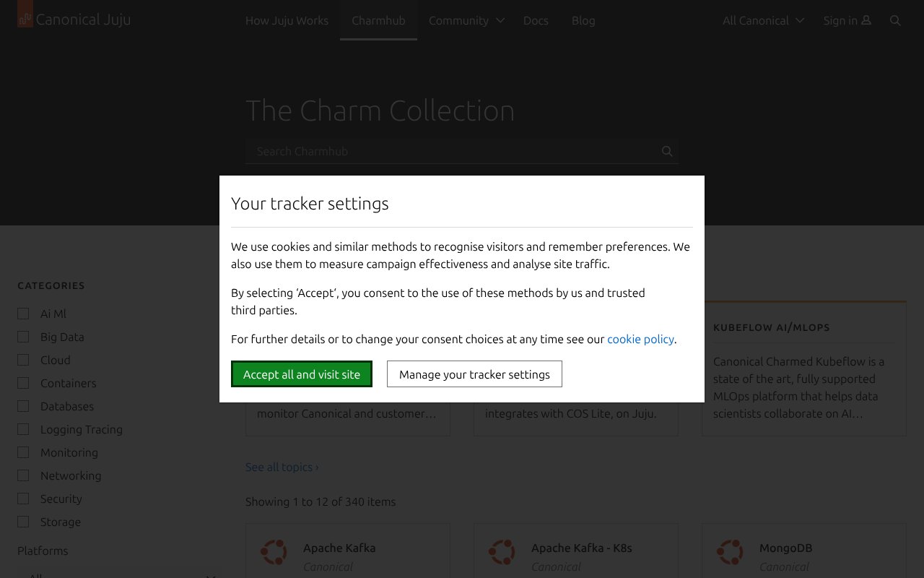Open the Platforms select dropdown

(x=120, y=574)
